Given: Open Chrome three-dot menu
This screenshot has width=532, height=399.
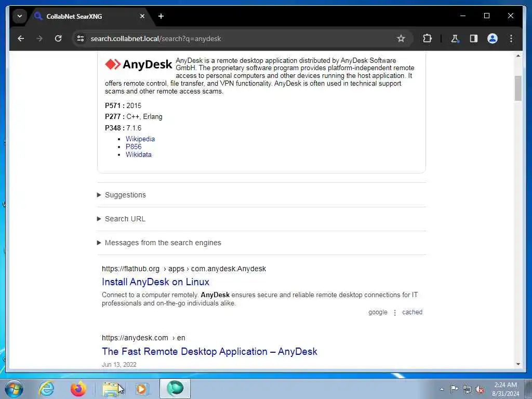Looking at the screenshot, I should coord(511,38).
